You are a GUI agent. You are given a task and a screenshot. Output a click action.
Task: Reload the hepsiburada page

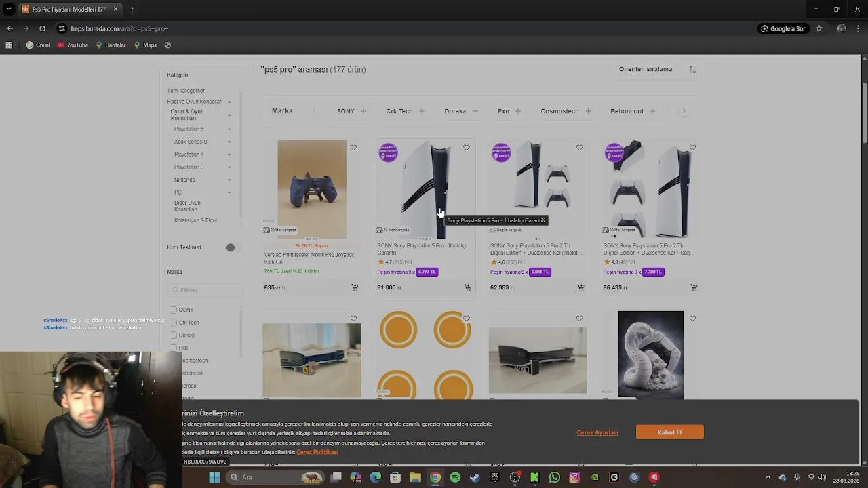coord(42,28)
